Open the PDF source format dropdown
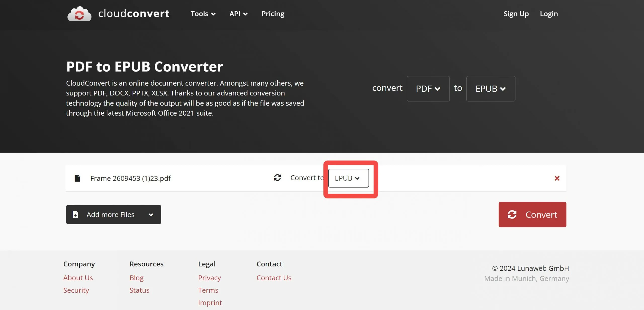 [428, 89]
